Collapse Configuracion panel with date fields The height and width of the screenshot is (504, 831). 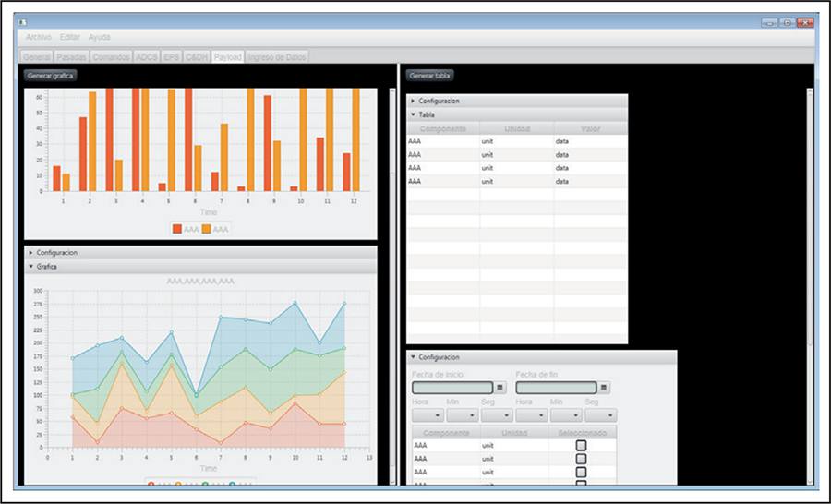click(x=542, y=357)
